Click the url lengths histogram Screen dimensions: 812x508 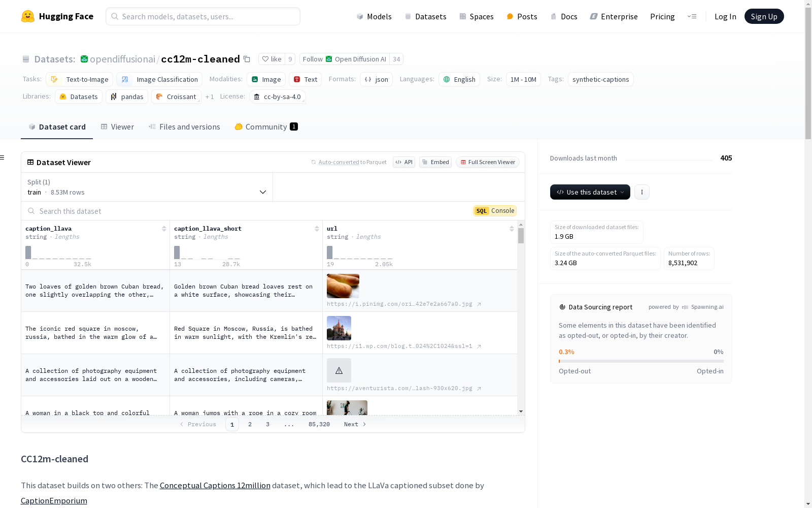tap(360, 252)
